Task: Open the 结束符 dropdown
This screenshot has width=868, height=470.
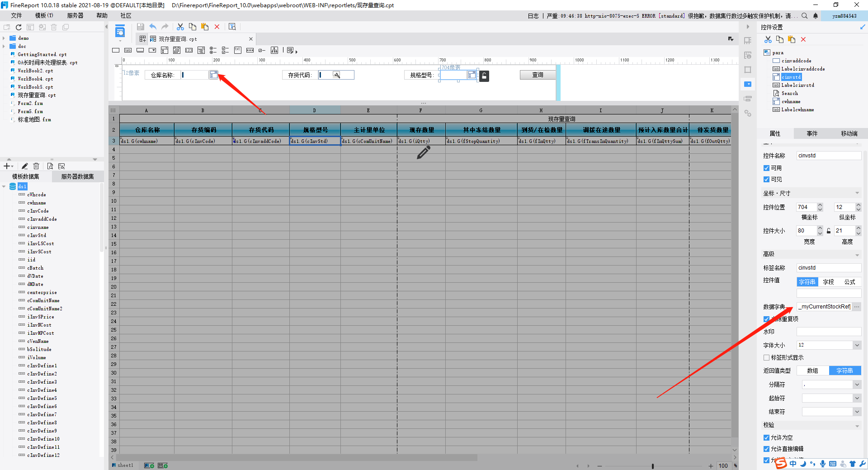Action: 857,412
